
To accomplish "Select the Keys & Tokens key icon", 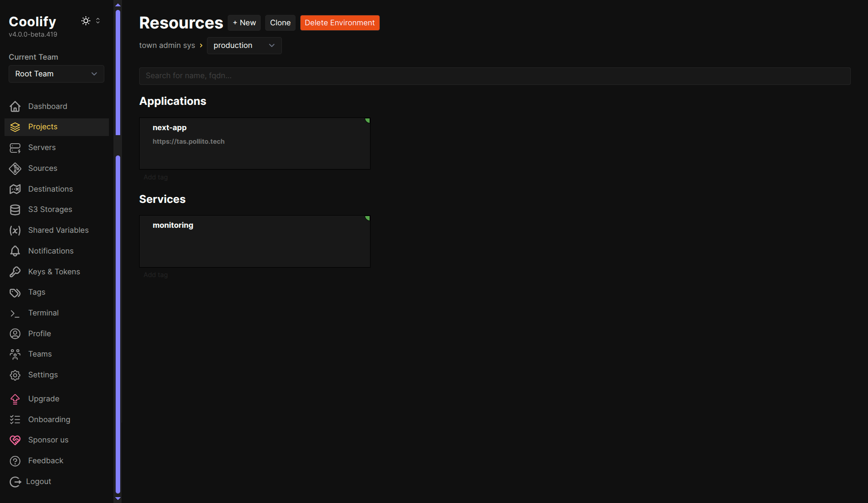I will click(x=15, y=272).
